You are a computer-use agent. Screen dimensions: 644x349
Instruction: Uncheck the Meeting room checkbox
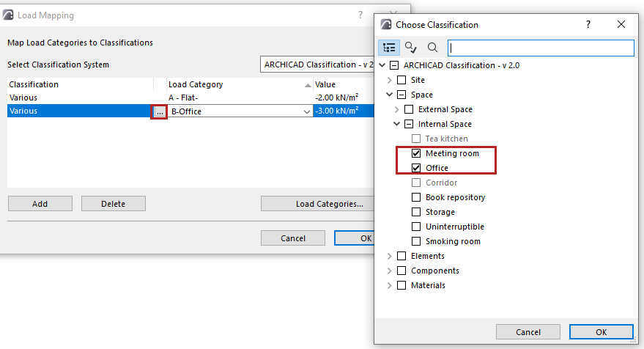(x=416, y=153)
